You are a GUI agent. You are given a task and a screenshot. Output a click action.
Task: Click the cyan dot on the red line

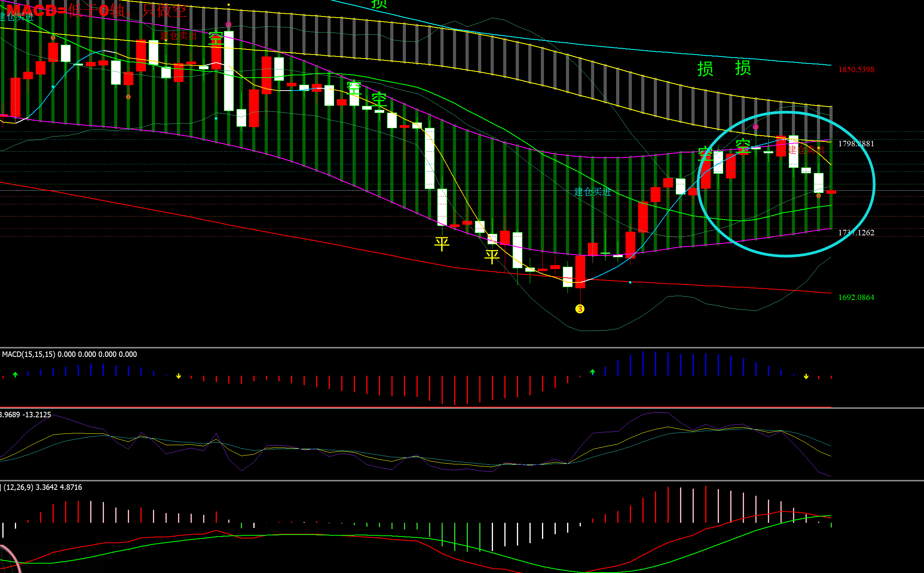point(630,282)
